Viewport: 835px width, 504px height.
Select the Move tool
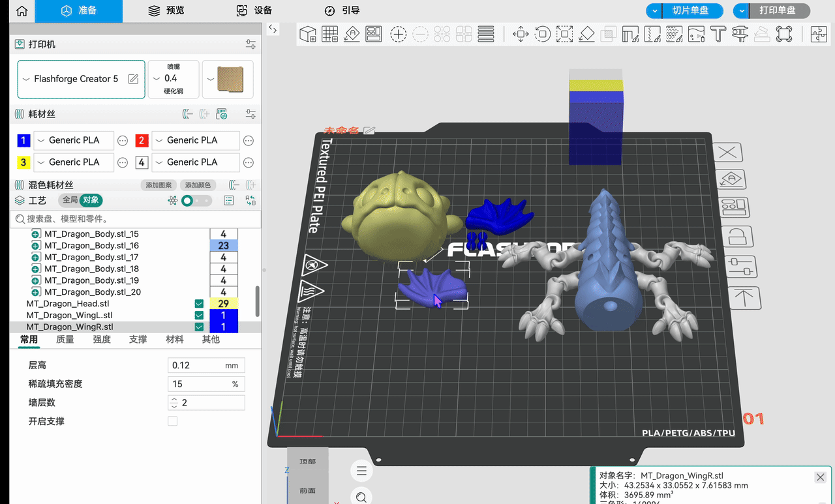520,34
